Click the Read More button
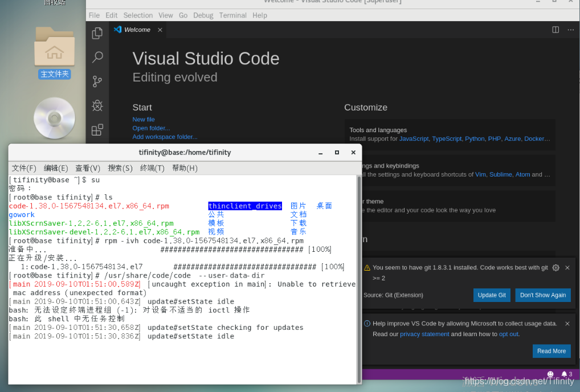Viewport: 580px width, 392px height. point(552,352)
